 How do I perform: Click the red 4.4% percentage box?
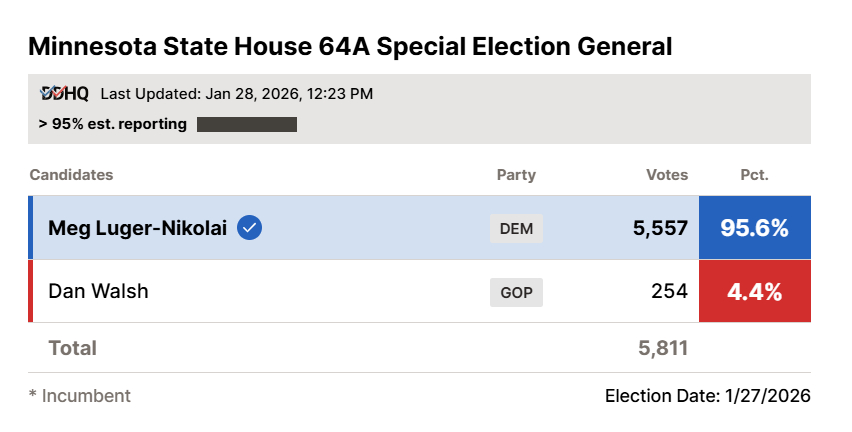(754, 292)
